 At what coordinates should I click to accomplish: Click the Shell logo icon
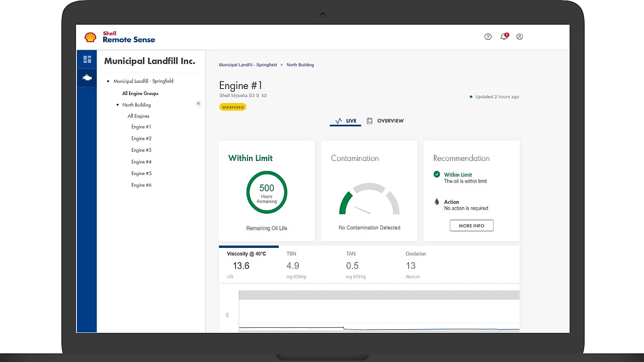(91, 37)
